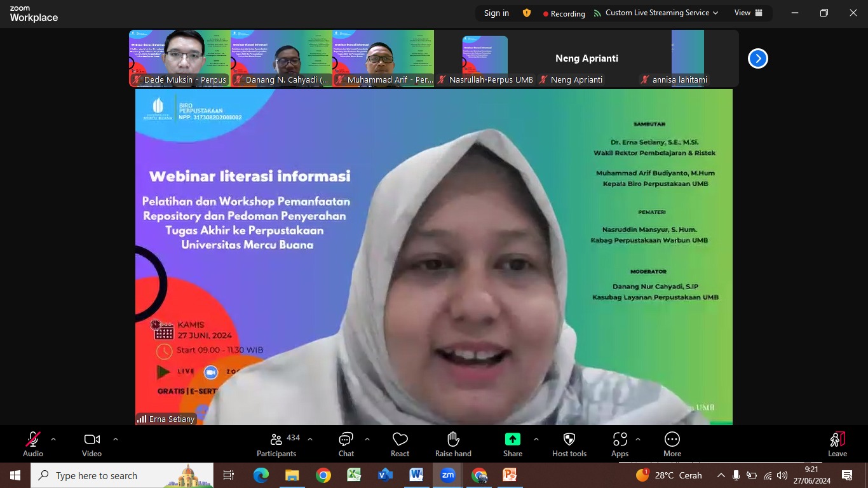
Task: Open the View layout menu
Action: click(749, 13)
